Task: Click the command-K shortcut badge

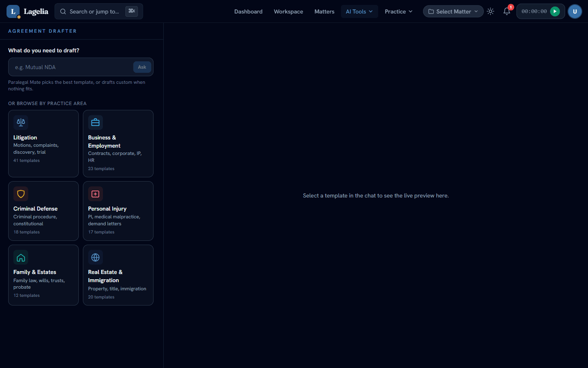Action: 131,11
